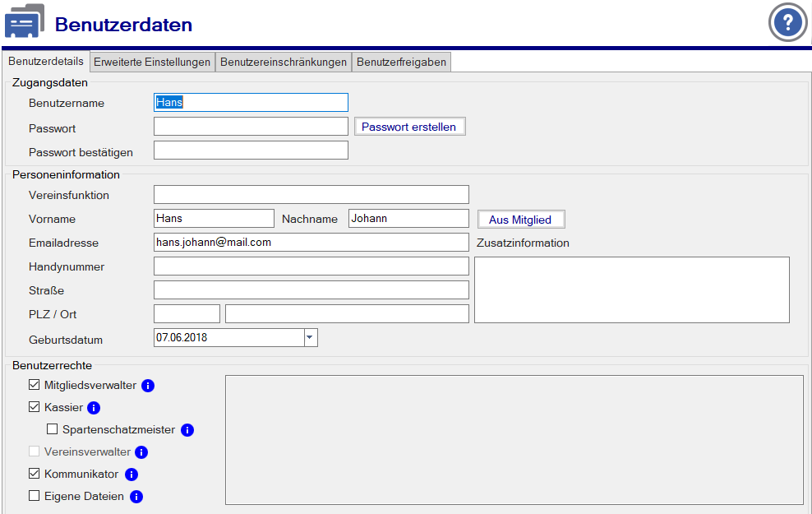Show Spartenschatzmeister info tooltip icon
The height and width of the screenshot is (514, 812).
coord(187,429)
